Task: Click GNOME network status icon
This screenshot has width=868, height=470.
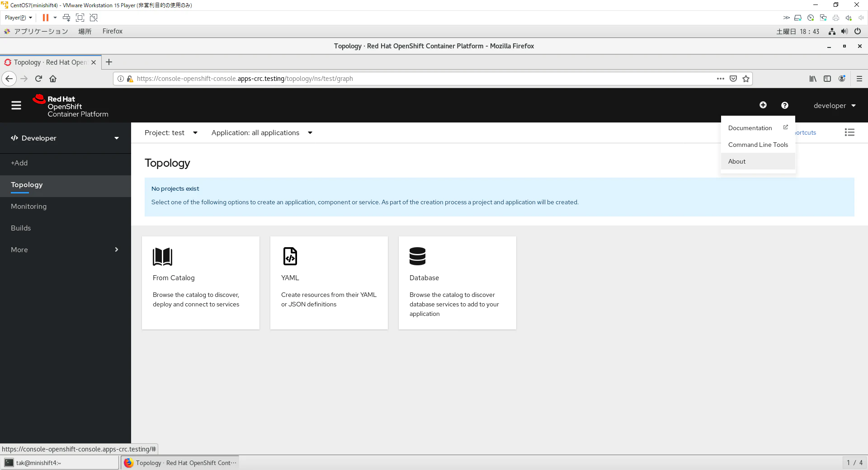Action: coord(832,31)
